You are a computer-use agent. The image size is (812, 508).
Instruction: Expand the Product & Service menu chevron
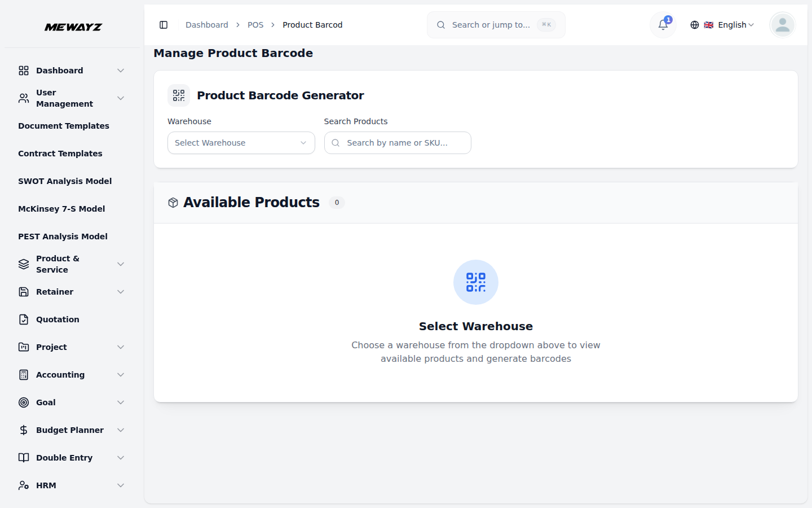[121, 264]
